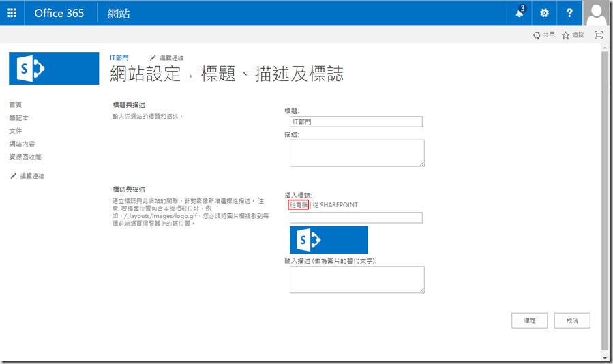The image size is (613, 364).
Task: Click the 確定 button
Action: point(529,320)
